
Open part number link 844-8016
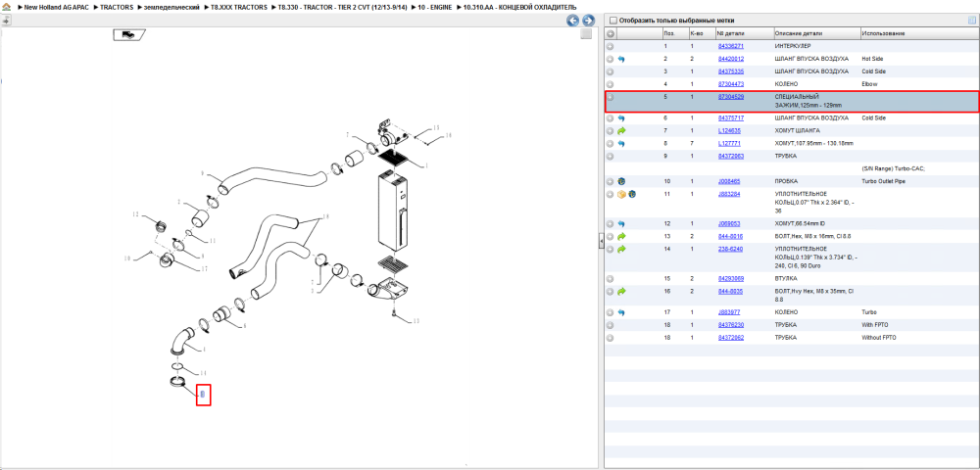[730, 237]
